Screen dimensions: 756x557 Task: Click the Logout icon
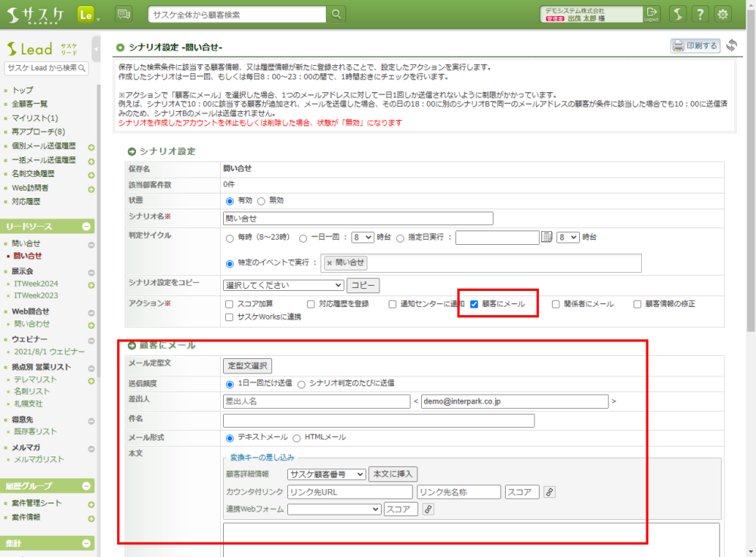(x=652, y=14)
